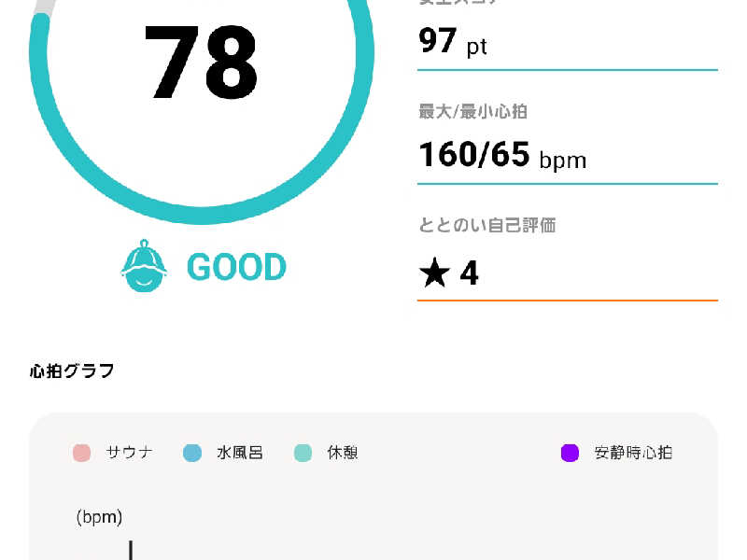Tap the star rating number 4
The height and width of the screenshot is (560, 747).
(x=469, y=273)
